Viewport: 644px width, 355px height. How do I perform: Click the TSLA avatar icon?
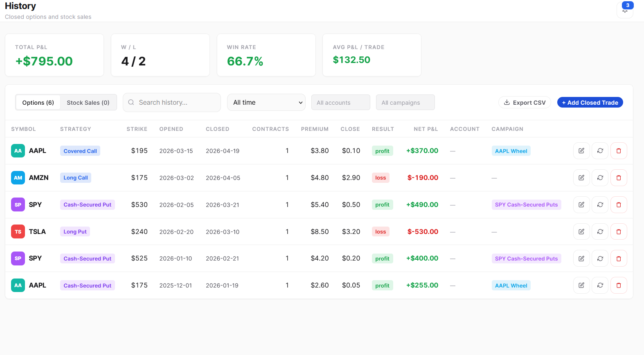(x=18, y=231)
